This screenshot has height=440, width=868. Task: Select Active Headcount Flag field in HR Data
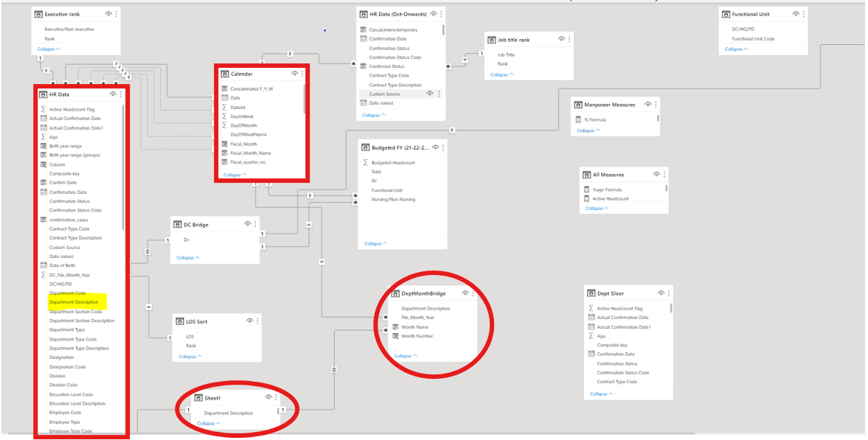(72, 110)
